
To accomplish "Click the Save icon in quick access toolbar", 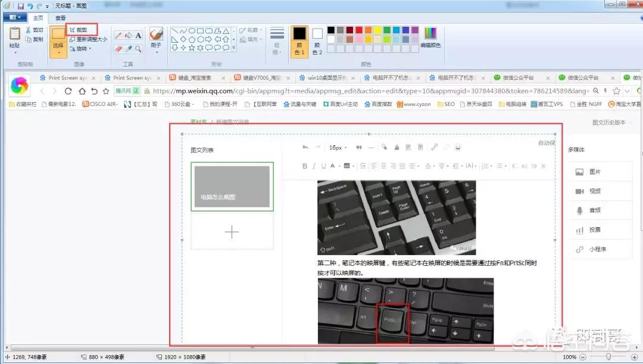I will coord(20,6).
